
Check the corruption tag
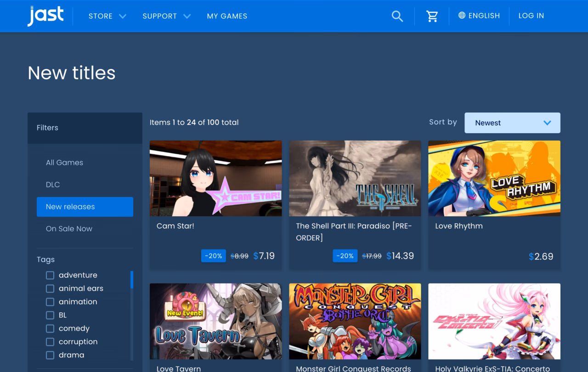point(50,342)
